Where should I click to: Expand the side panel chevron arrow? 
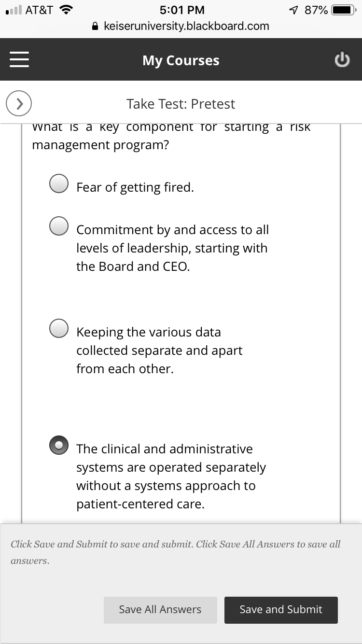click(x=19, y=103)
